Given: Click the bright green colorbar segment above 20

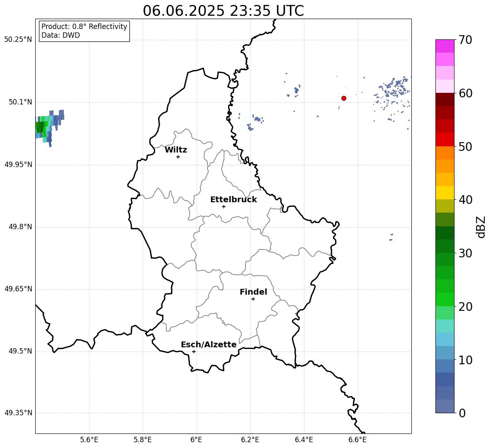Looking at the screenshot, I should [445, 300].
